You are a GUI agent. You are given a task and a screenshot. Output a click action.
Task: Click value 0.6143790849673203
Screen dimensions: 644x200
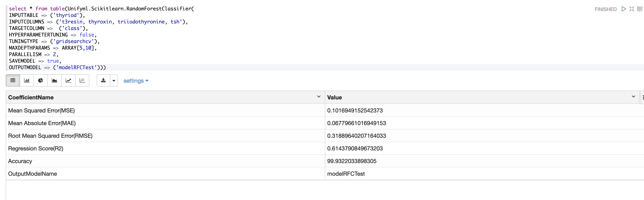355,149
